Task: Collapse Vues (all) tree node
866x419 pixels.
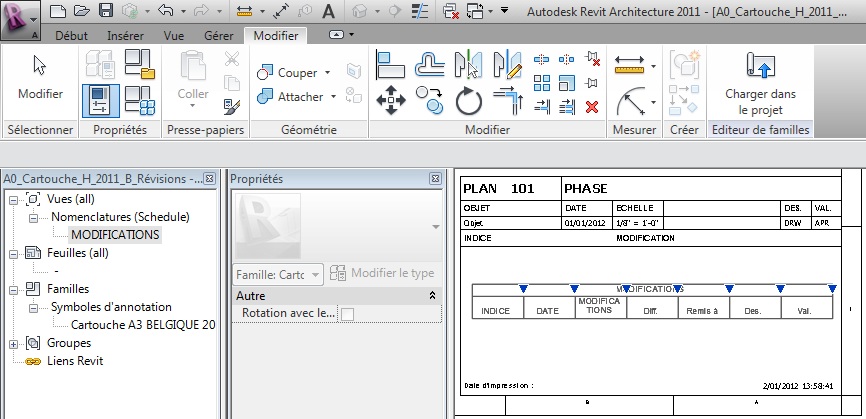Action: [14, 199]
